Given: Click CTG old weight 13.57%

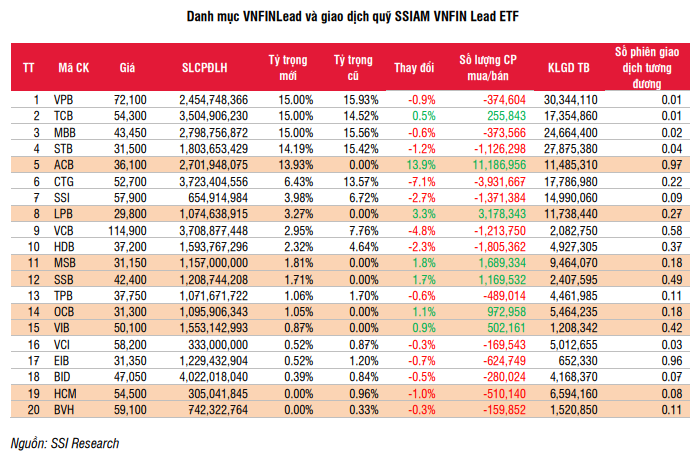Looking at the screenshot, I should pos(361,181).
